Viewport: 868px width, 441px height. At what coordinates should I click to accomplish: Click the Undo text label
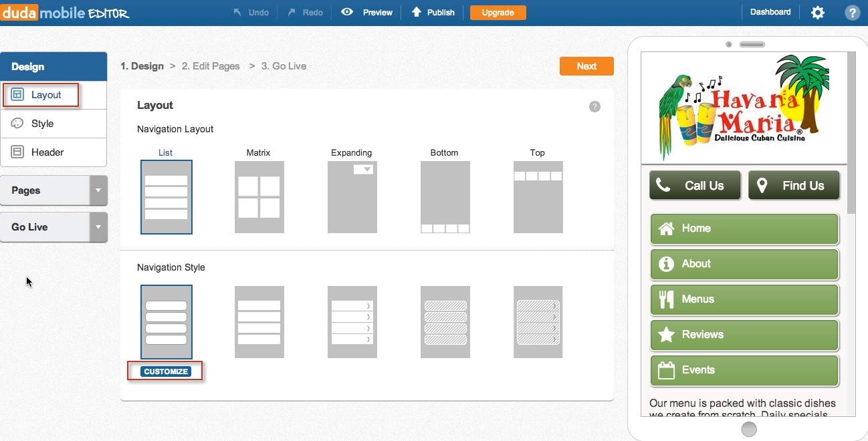coord(259,13)
